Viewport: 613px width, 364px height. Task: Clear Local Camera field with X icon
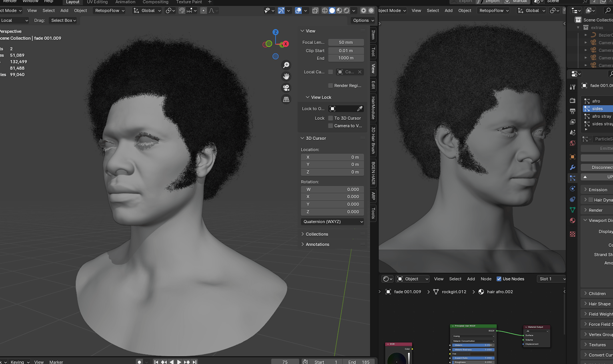359,72
